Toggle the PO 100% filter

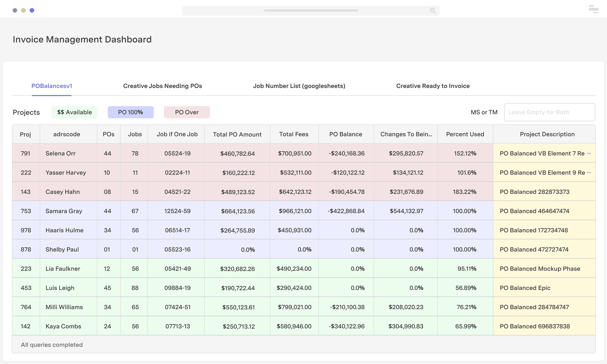click(x=131, y=112)
